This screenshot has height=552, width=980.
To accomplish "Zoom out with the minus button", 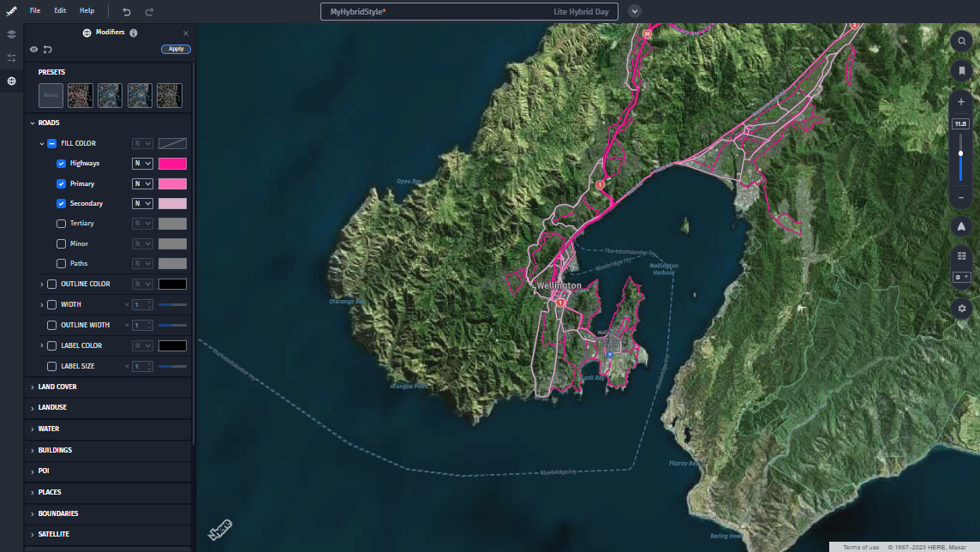I will click(x=960, y=197).
